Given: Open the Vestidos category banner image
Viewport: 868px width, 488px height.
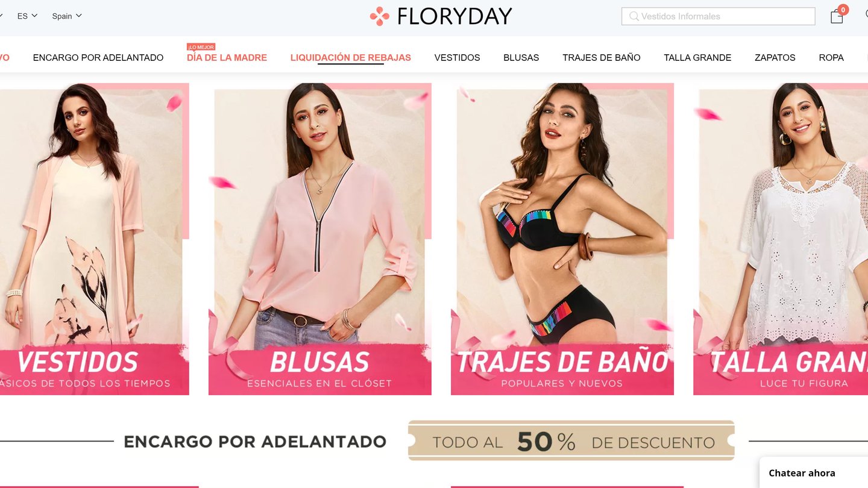Looking at the screenshot, I should [93, 239].
